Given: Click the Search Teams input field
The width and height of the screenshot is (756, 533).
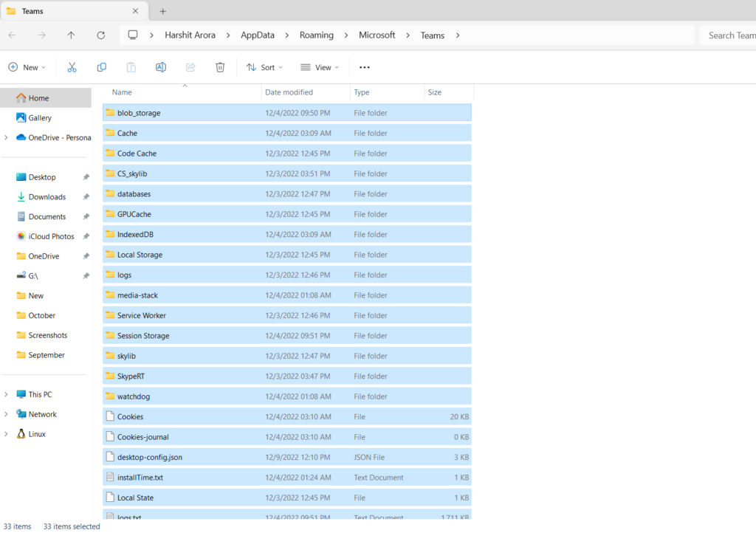Looking at the screenshot, I should click(727, 35).
